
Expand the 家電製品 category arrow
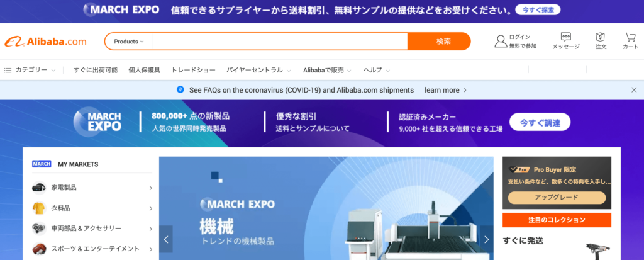pyautogui.click(x=150, y=188)
